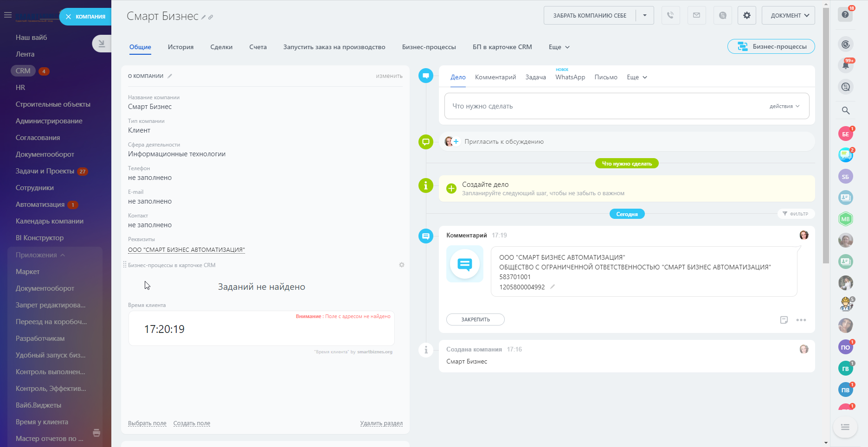Open the МВ avatar chat
Image resolution: width=868 pixels, height=447 pixels.
click(845, 219)
